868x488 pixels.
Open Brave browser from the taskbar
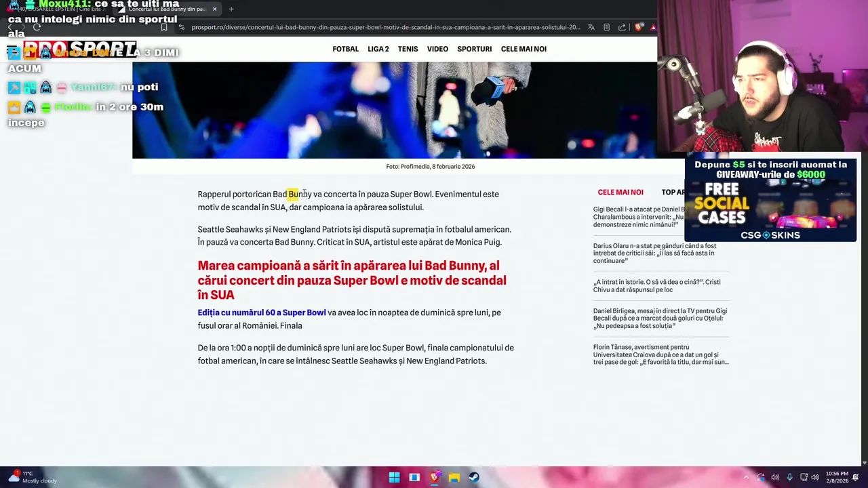434,477
